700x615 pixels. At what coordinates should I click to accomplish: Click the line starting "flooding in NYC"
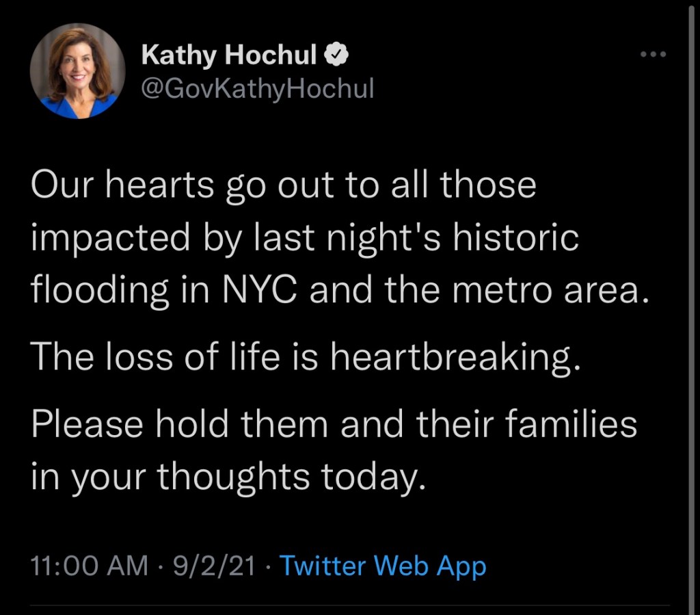coord(338,289)
